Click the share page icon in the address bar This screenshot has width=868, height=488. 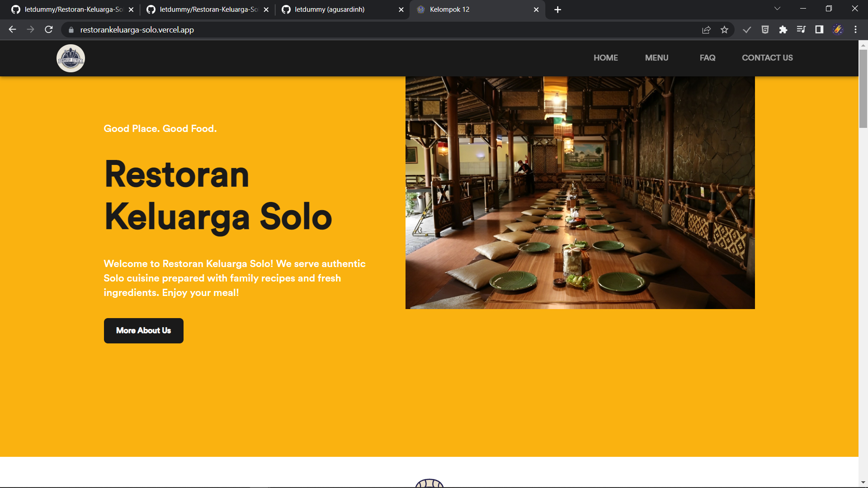point(706,30)
